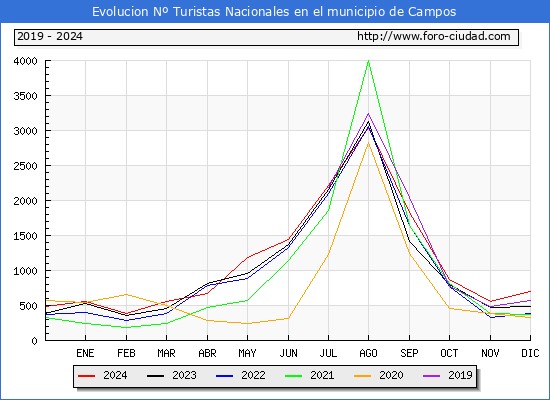Click the ENE month axis label
Screen dimensions: 550x400
tap(85, 353)
